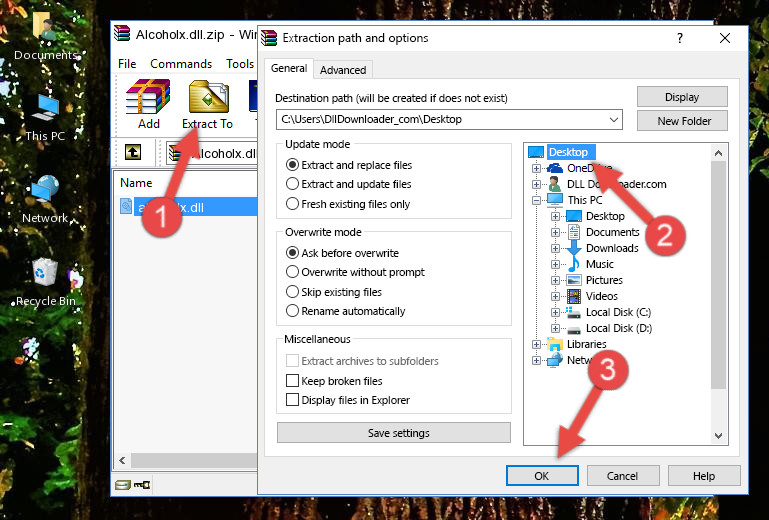Image resolution: width=769 pixels, height=520 pixels.
Task: Select This PC in the folder tree
Action: tap(585, 200)
